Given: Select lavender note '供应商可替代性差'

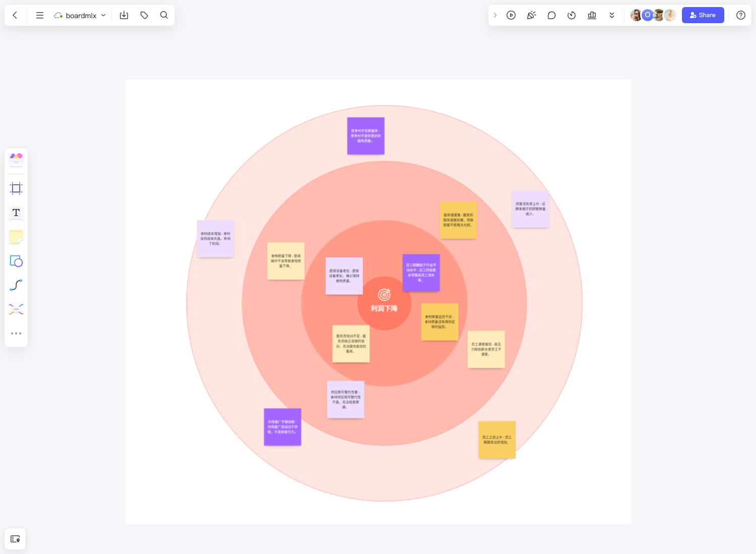Looking at the screenshot, I should pyautogui.click(x=346, y=399).
